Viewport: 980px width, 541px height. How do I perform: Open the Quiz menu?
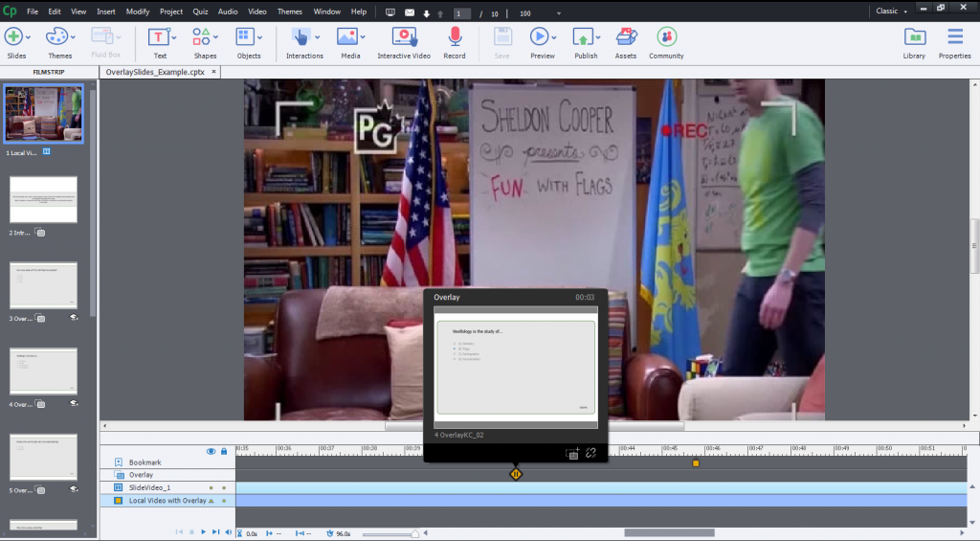click(200, 11)
